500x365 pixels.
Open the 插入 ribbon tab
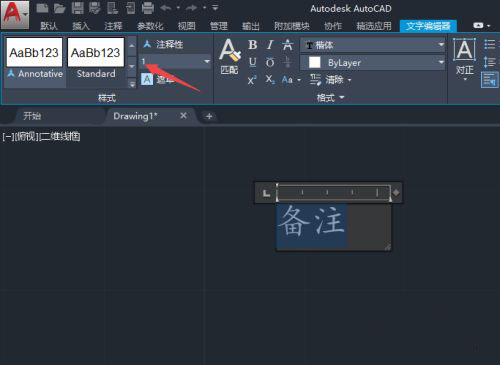81,26
